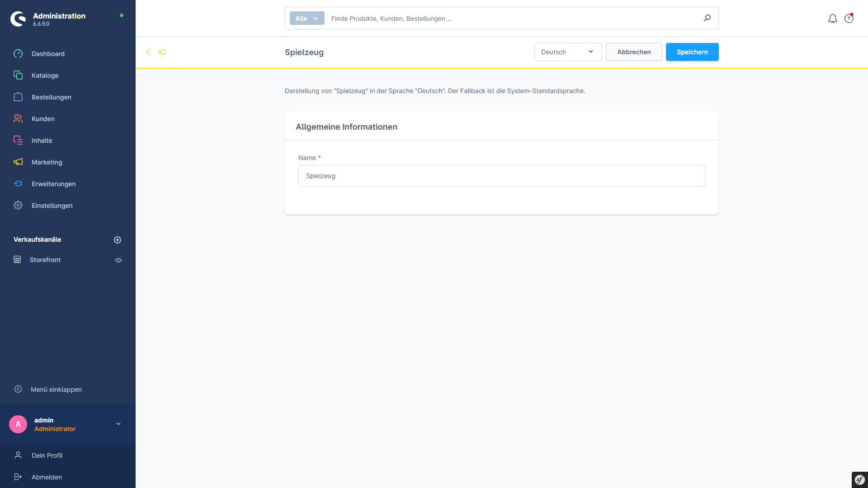Toggle Storefront visibility eye icon
The width and height of the screenshot is (868, 488).
coord(118,260)
